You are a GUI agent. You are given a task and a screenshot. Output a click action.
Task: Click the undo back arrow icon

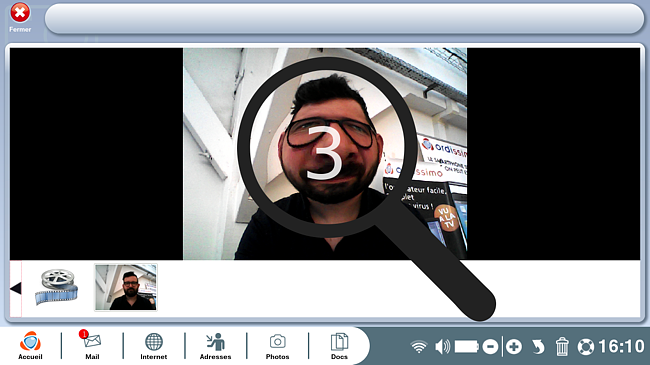[538, 347]
